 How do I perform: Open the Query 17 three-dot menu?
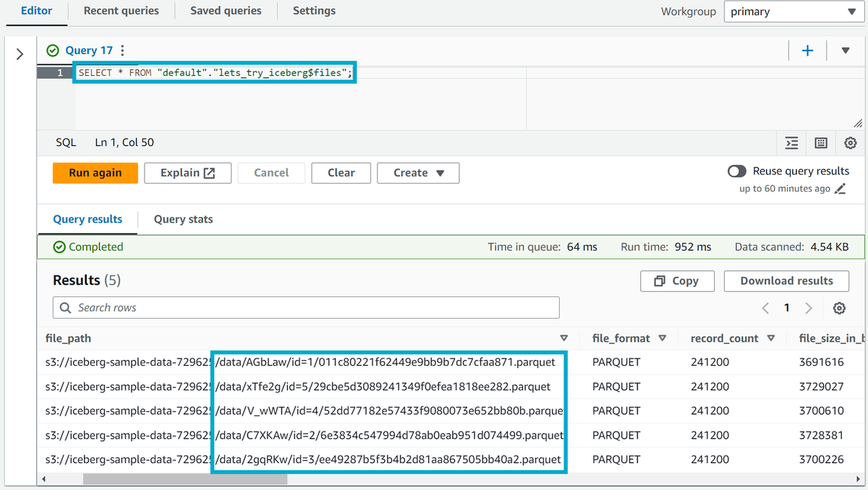(x=122, y=50)
